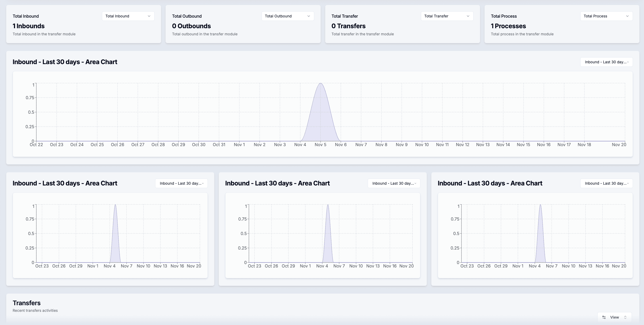Click Nov 18 label on large chart axis

[584, 145]
